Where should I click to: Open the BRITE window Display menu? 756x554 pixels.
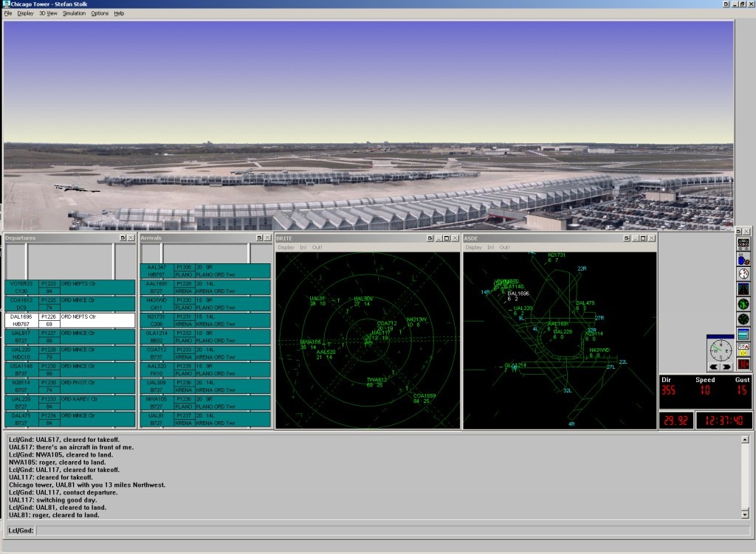tap(286, 248)
